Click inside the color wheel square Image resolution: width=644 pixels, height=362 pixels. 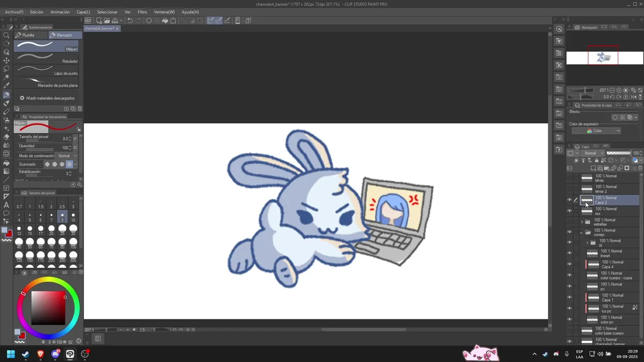click(48, 308)
